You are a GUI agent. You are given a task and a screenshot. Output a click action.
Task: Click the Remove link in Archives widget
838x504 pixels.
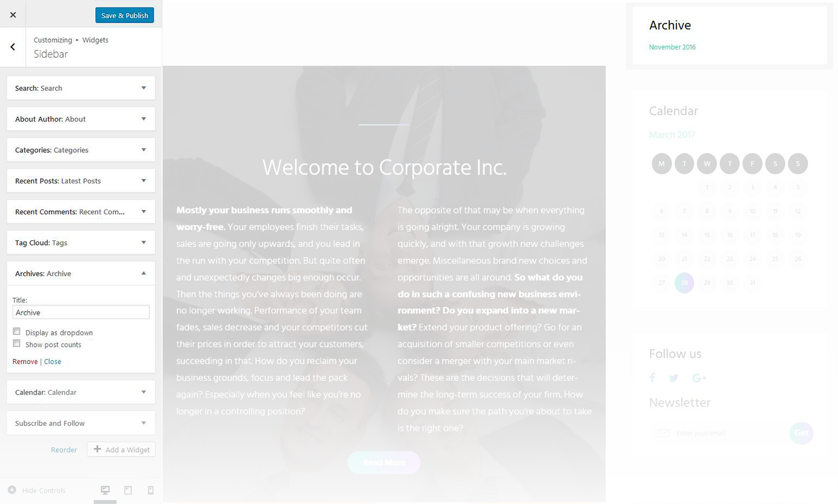(25, 361)
